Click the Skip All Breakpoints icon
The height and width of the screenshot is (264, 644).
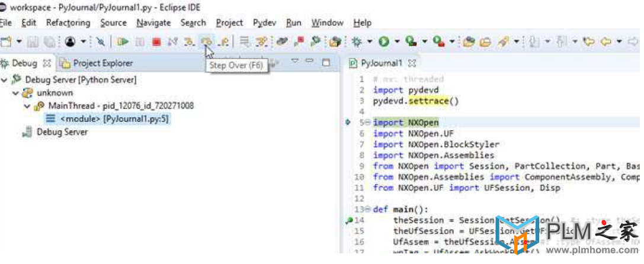pos(101,41)
